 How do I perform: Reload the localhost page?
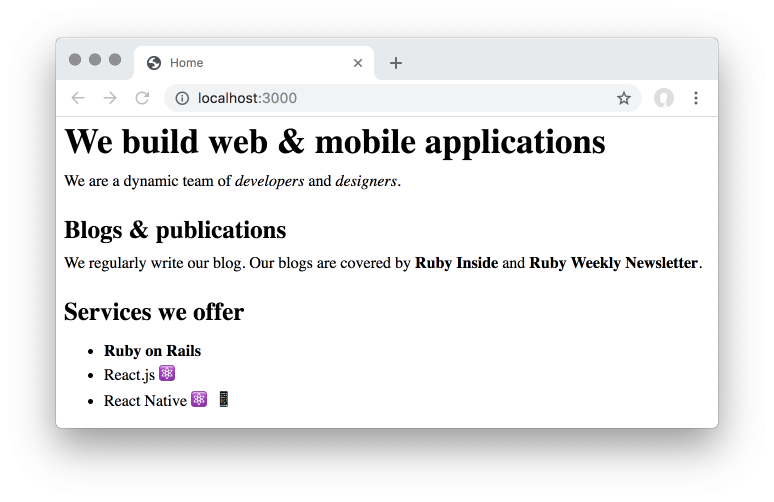[x=142, y=98]
